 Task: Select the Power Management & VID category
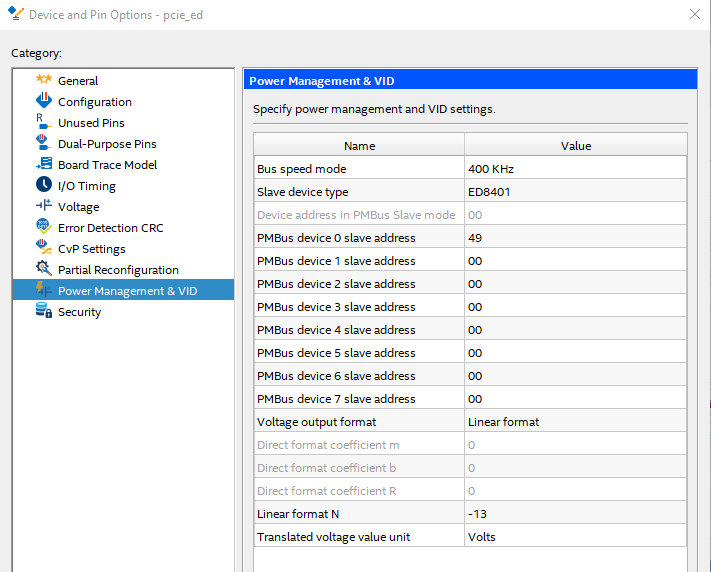click(x=127, y=291)
